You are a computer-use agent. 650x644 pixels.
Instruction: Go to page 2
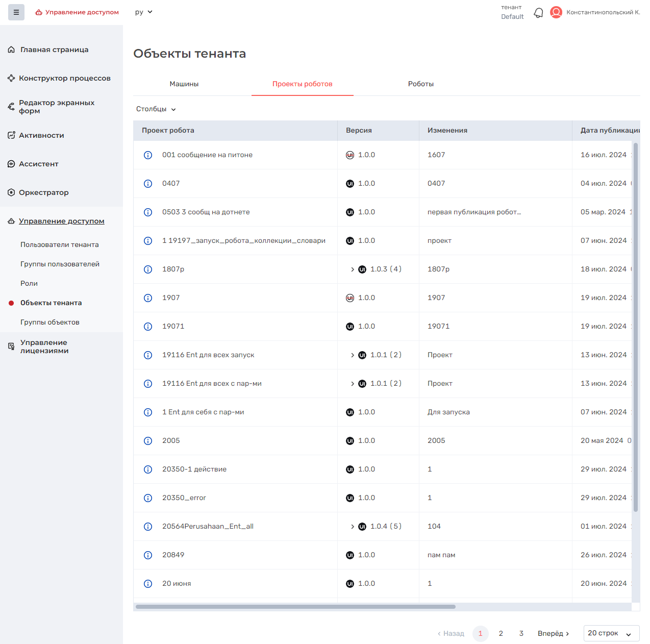pos(501,633)
